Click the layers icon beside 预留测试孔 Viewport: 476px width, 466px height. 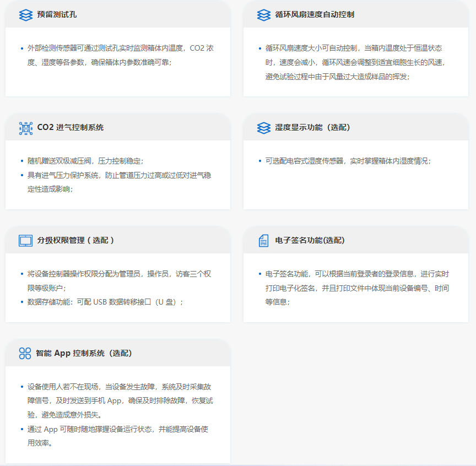pos(25,15)
